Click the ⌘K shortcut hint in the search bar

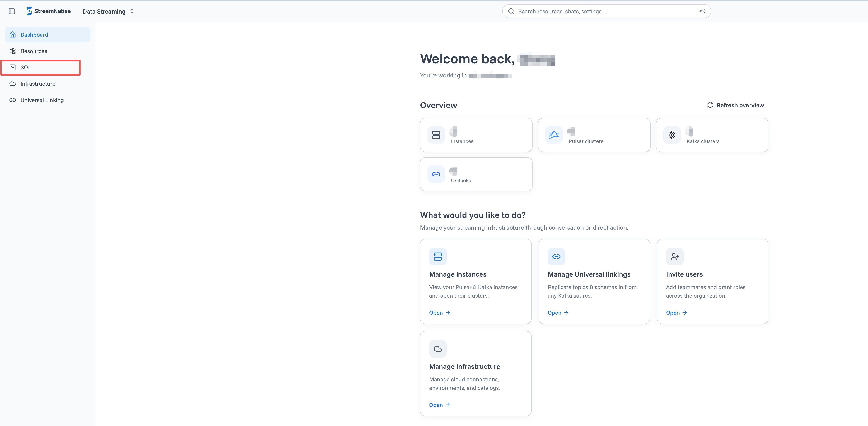click(x=702, y=11)
